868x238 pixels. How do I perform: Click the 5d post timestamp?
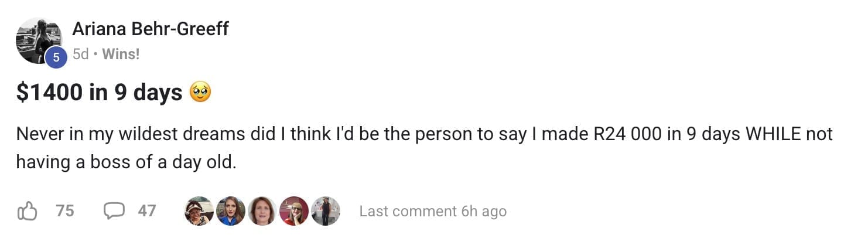(80, 55)
